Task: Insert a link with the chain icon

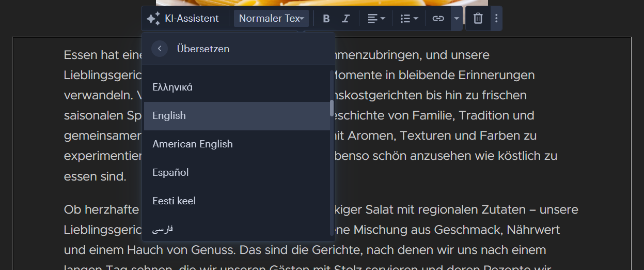Action: pos(438,19)
